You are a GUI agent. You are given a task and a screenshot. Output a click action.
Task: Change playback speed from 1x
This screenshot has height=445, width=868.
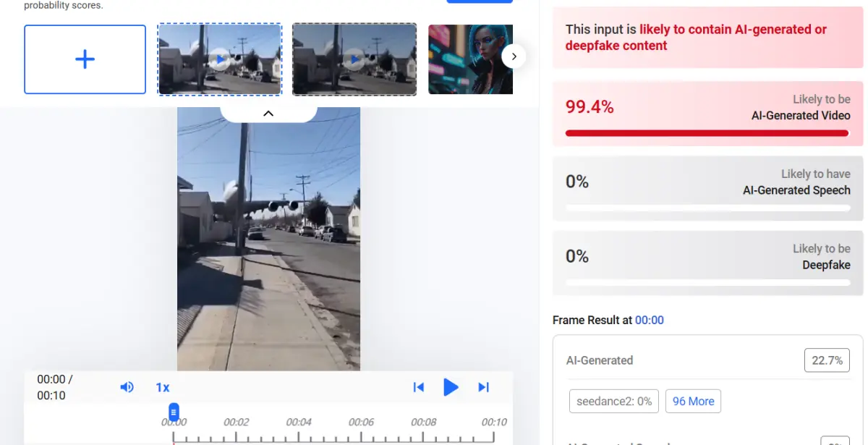coord(163,387)
